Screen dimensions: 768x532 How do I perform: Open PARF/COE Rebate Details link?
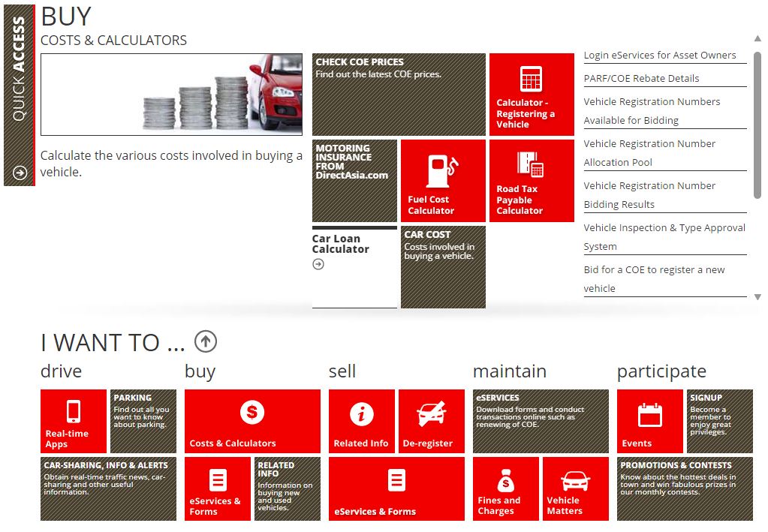click(641, 78)
